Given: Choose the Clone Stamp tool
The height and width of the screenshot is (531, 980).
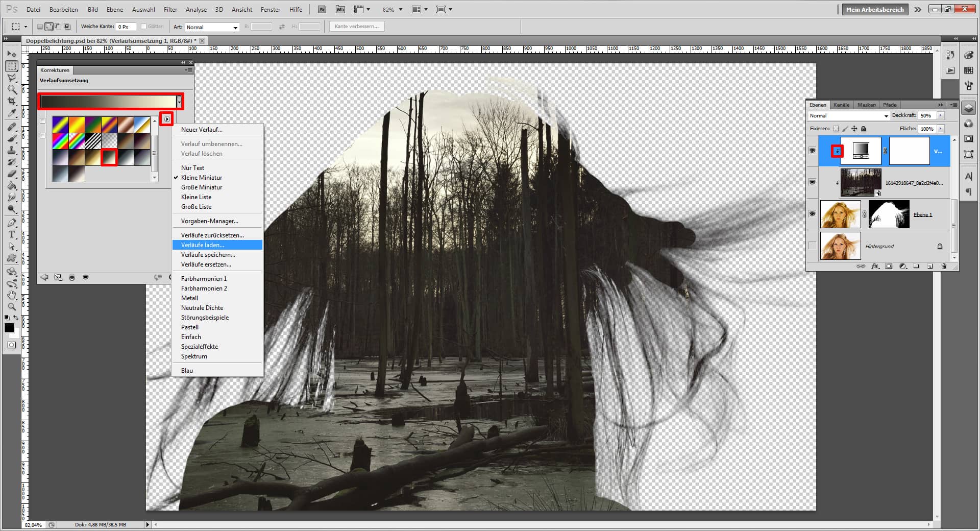Looking at the screenshot, I should tap(11, 151).
